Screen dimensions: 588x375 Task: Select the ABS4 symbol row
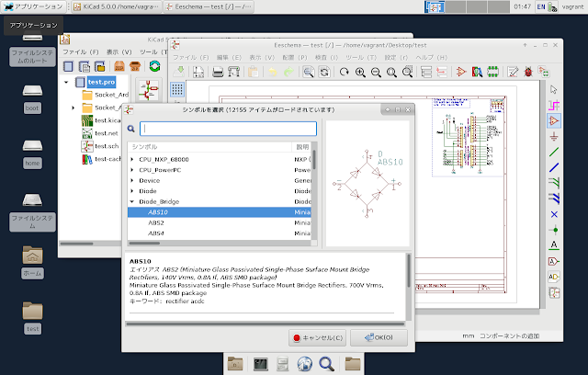tap(219, 233)
